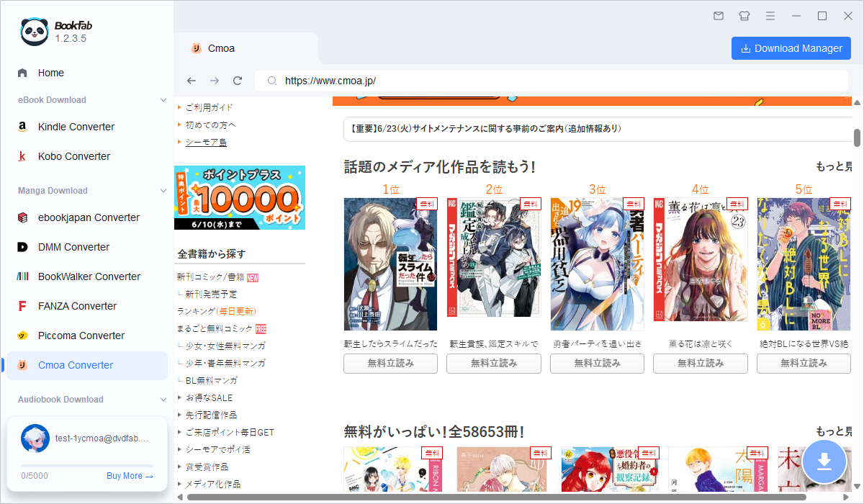Collapse the eBook Download section

pyautogui.click(x=162, y=100)
